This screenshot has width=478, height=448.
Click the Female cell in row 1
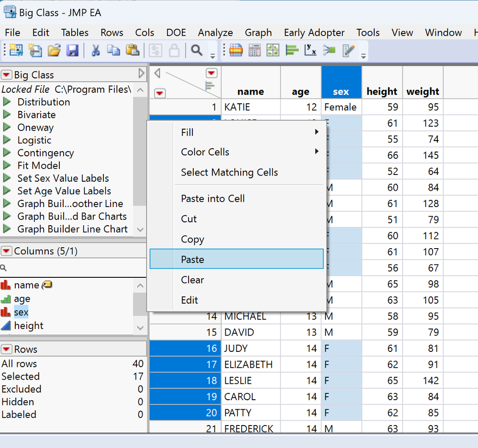tap(341, 107)
